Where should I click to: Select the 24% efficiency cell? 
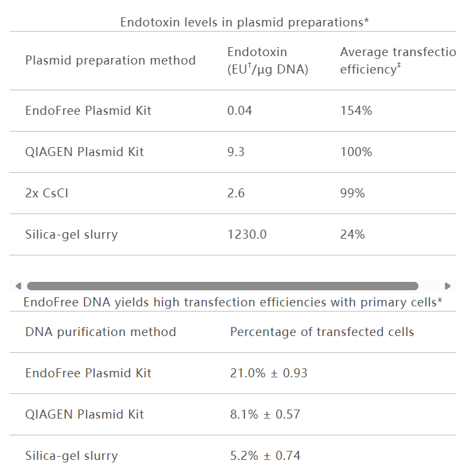[352, 234]
